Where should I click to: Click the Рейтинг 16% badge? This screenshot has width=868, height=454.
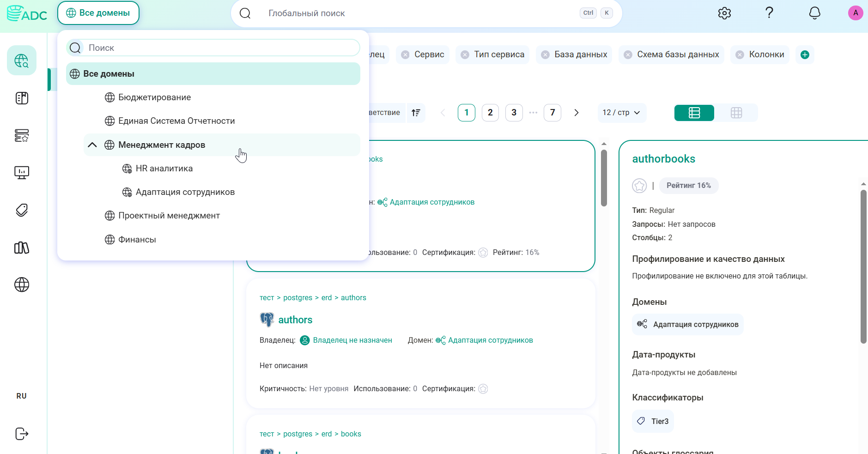coord(688,186)
